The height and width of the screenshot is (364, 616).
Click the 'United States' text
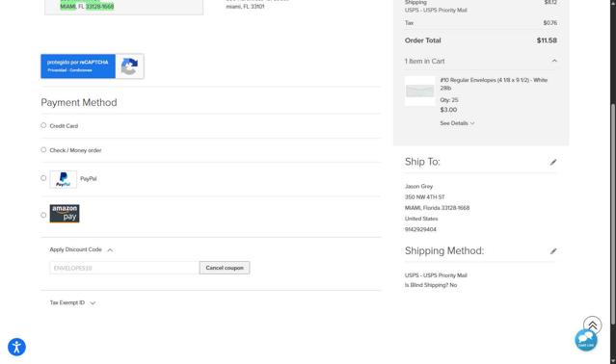coord(421,219)
